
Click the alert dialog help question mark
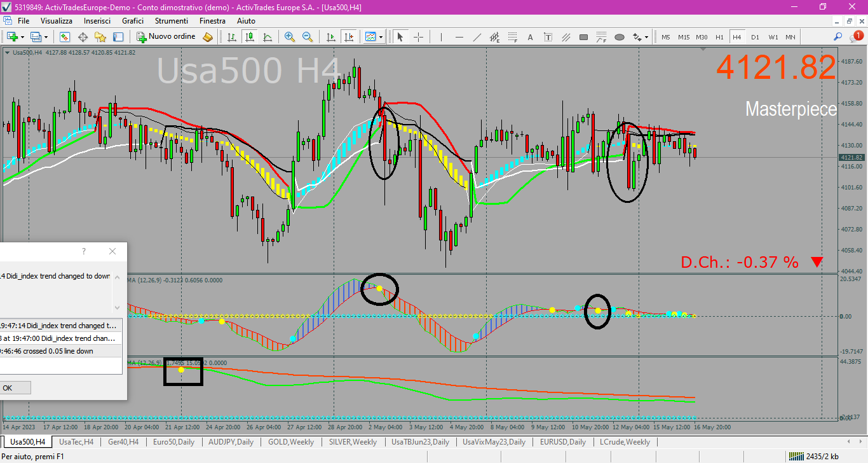[x=83, y=251]
